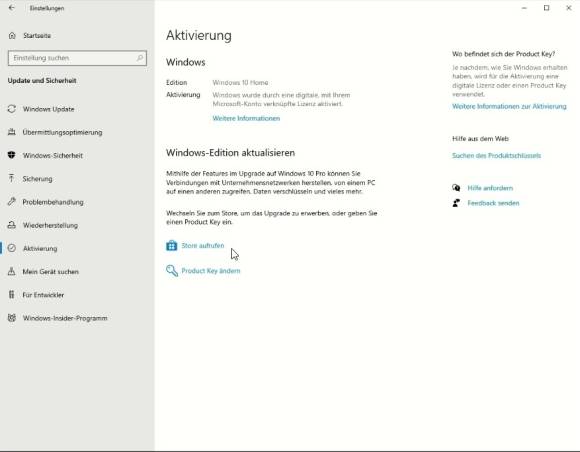Select the Mein Gerät suchen icon
Image resolution: width=580 pixels, height=452 pixels.
point(12,271)
